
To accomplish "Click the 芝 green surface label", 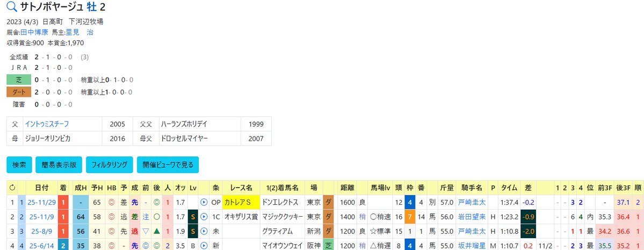I will click(19, 80).
